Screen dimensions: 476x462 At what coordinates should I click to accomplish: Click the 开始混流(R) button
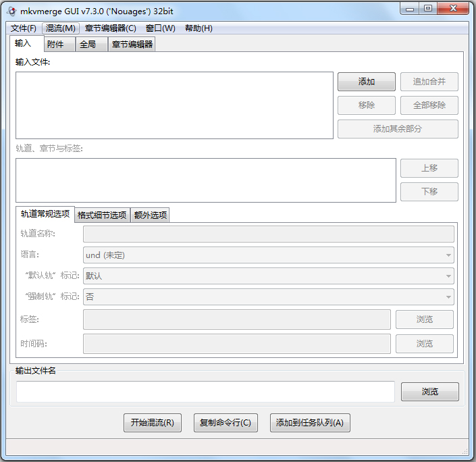(x=153, y=423)
